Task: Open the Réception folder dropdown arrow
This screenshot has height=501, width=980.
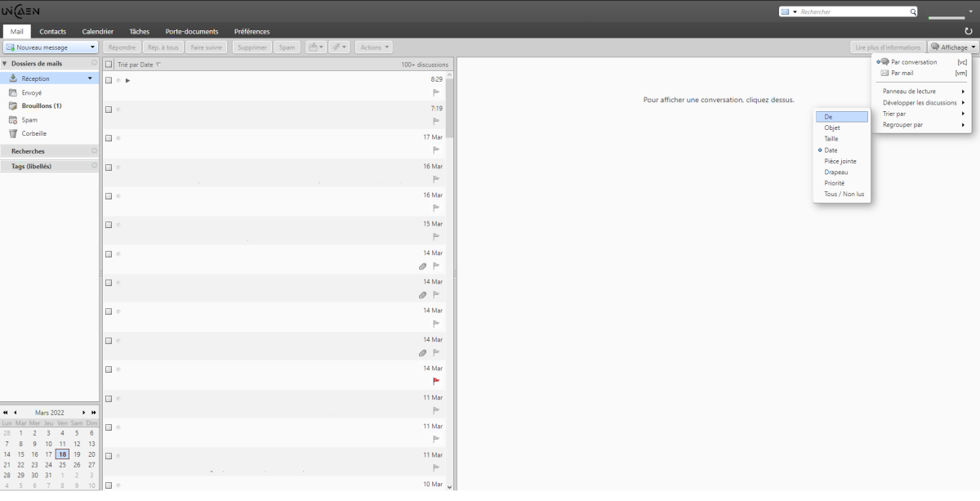Action: pyautogui.click(x=90, y=78)
